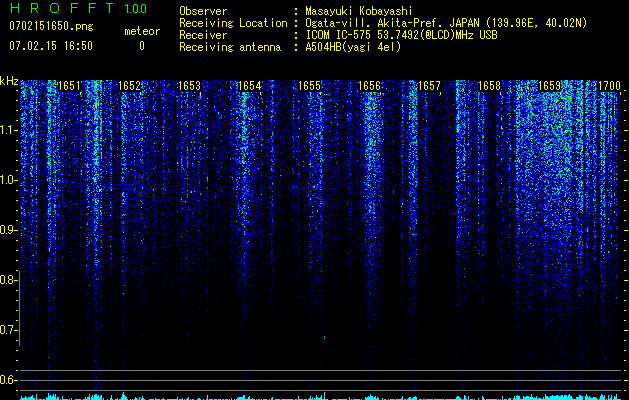
Task: Click the date stamp 07.02.15 16:50
Action: coord(51,46)
